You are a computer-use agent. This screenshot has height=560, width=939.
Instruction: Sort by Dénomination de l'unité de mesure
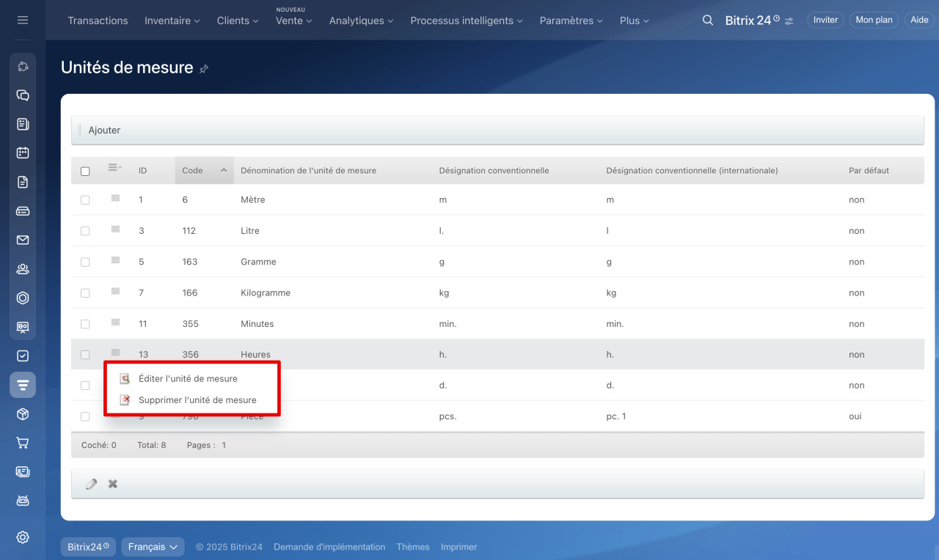click(x=308, y=171)
